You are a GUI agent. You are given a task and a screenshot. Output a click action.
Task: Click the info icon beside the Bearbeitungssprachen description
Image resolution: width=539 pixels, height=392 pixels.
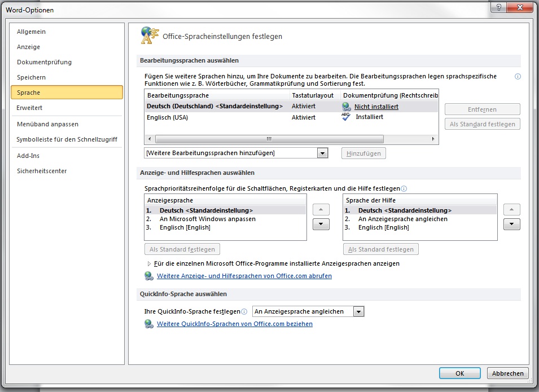[x=518, y=76]
